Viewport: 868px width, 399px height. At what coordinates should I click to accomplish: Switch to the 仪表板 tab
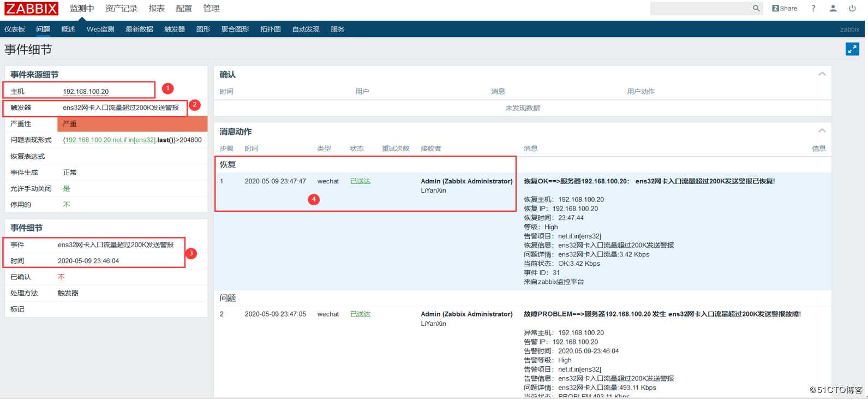point(15,29)
